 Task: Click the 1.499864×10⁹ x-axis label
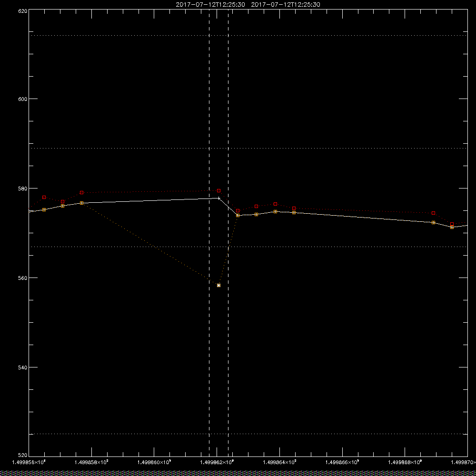(x=279, y=462)
